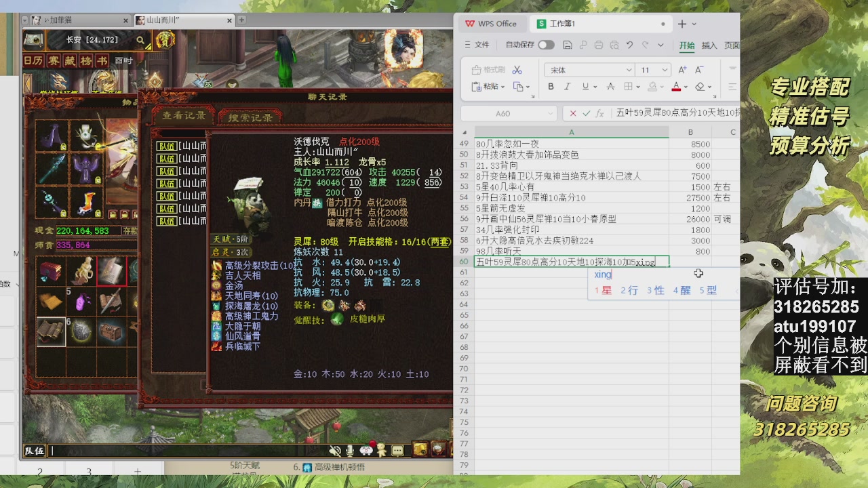
Task: Click the Borders grid icon
Action: [629, 87]
